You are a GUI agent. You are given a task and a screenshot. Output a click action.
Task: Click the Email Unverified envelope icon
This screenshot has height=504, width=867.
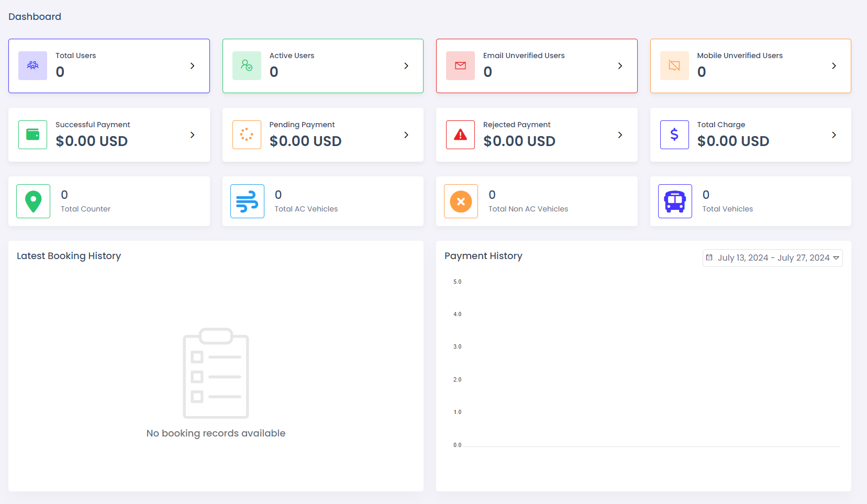click(x=460, y=65)
